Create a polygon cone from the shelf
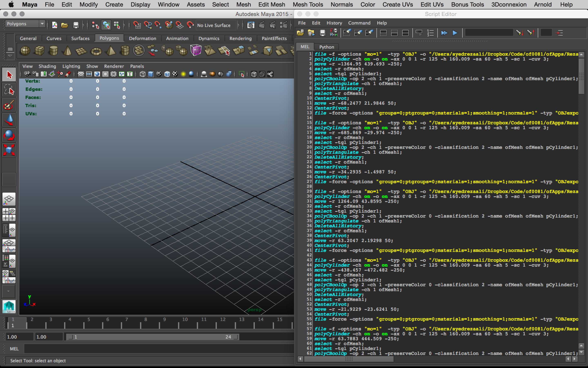588x368 pixels. (68, 51)
